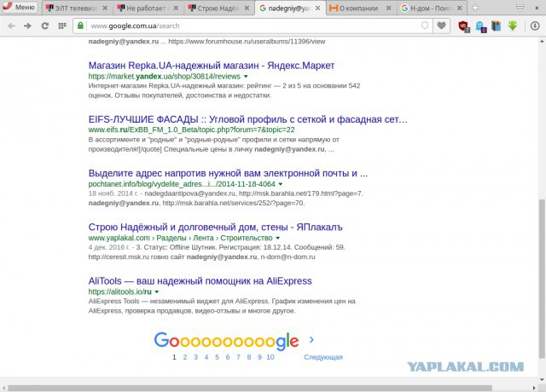This screenshot has width=546, height=392.
Task: Click the address bar with google.com.ua/search
Action: 253,26
